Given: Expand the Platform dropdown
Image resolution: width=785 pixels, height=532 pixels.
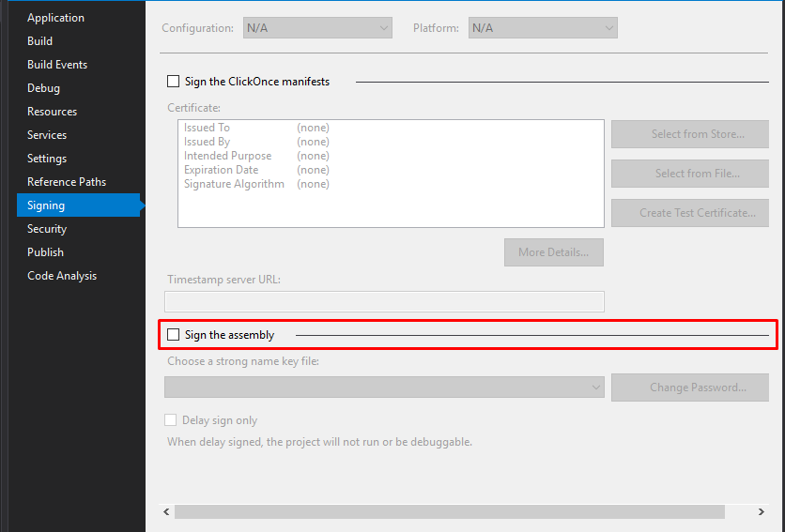Looking at the screenshot, I should (543, 28).
